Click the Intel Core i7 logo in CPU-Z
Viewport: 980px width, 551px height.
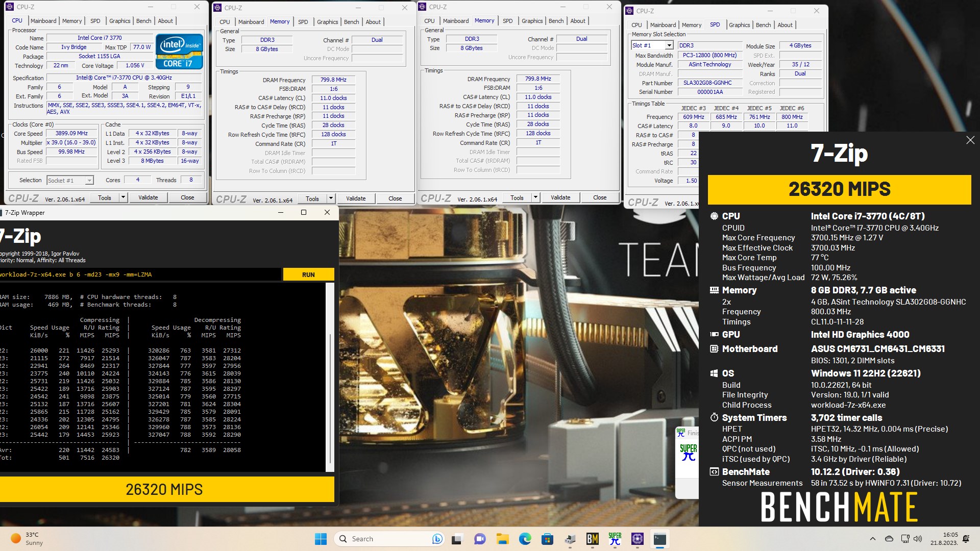click(x=179, y=52)
